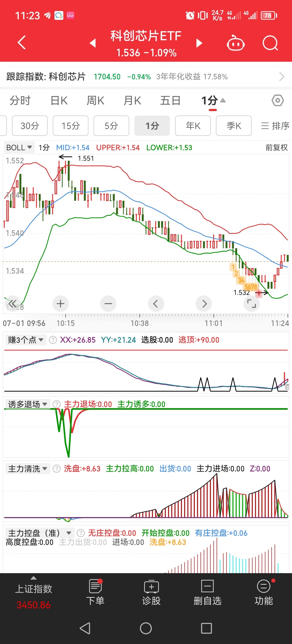This screenshot has height=644, width=292.
Task: Open help for 诱多退场 indicator
Action: (x=56, y=404)
